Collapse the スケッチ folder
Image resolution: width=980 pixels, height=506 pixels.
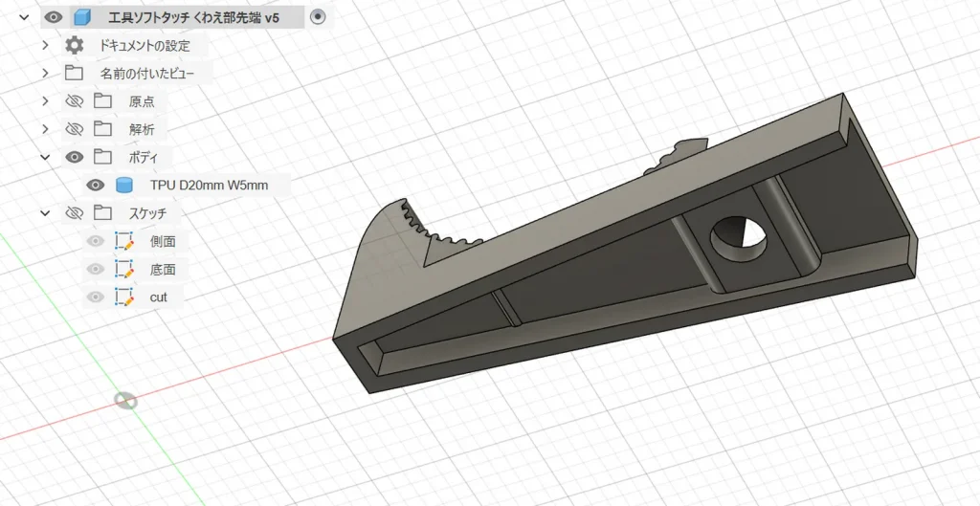45,213
